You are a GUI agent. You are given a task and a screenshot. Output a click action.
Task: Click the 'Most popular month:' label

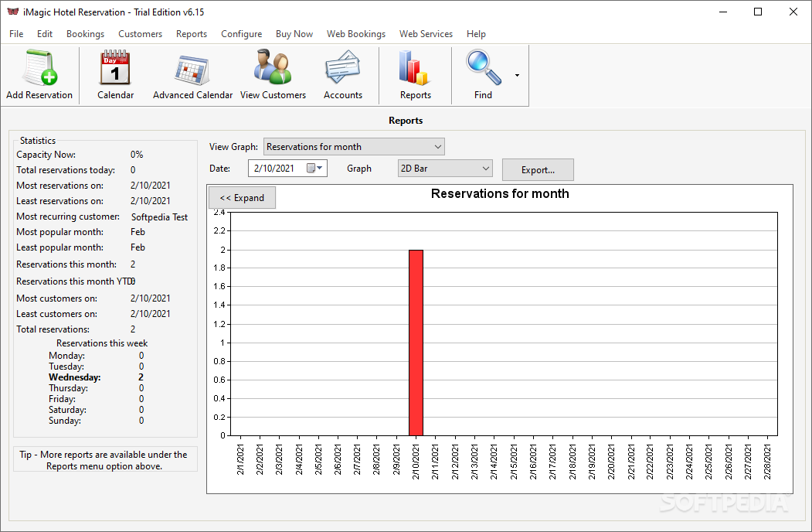(59, 232)
